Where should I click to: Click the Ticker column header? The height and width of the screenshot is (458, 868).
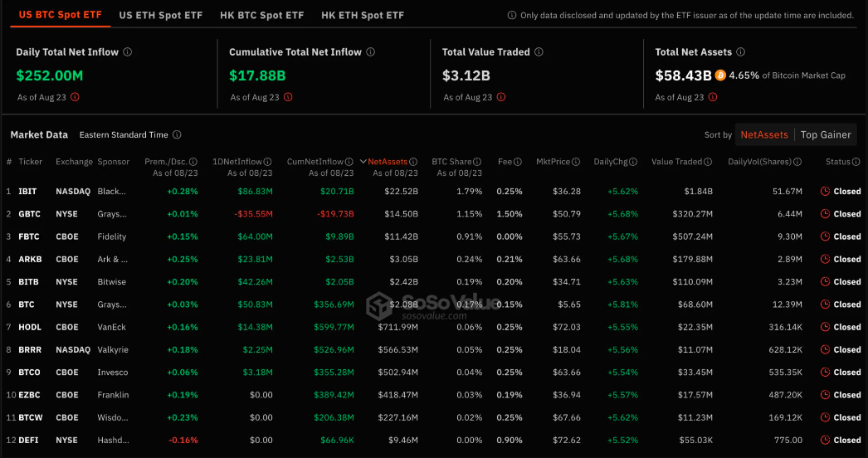coord(31,162)
